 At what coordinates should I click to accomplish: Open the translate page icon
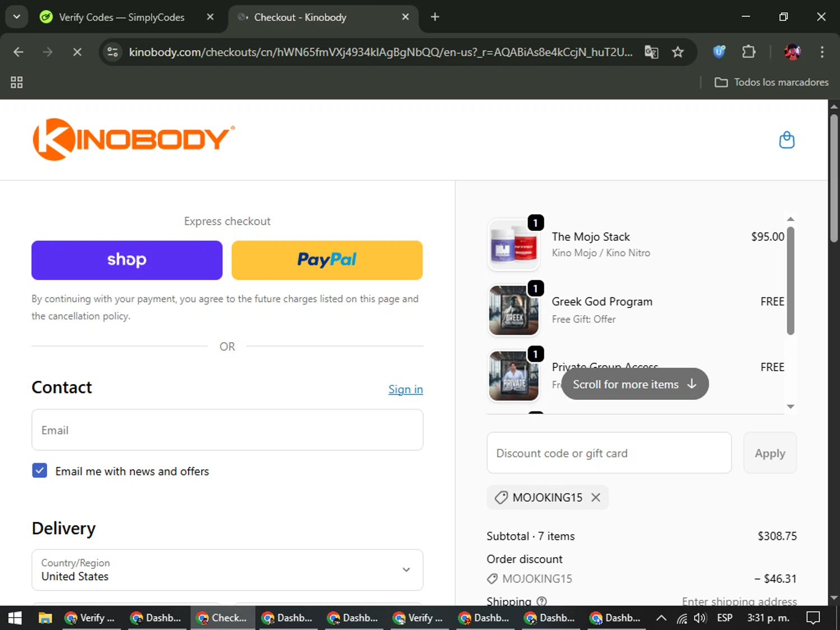coord(651,52)
